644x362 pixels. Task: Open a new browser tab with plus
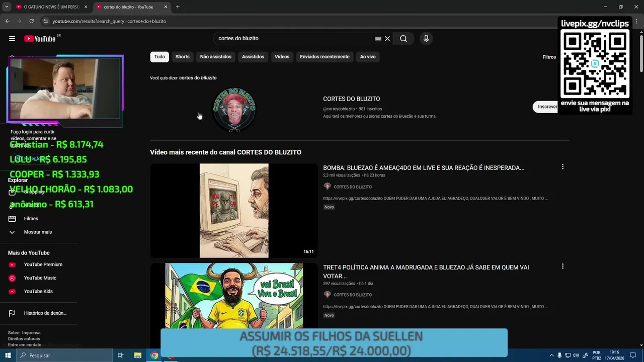[x=178, y=7]
